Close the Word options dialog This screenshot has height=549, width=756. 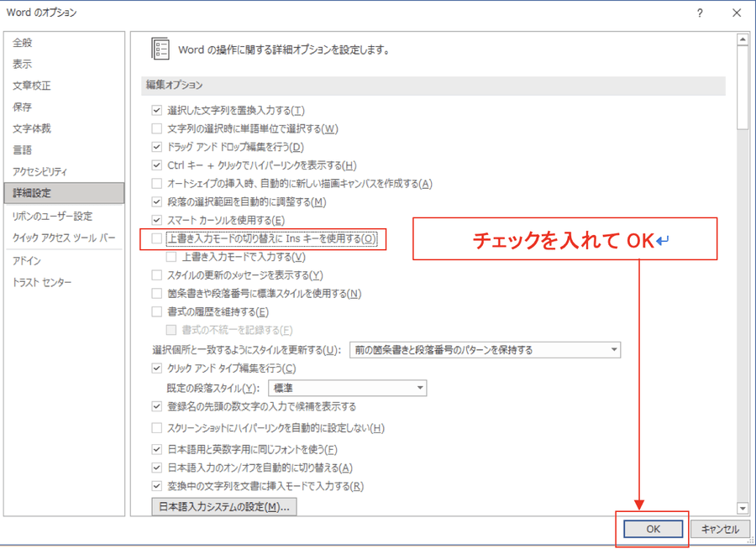(x=737, y=13)
